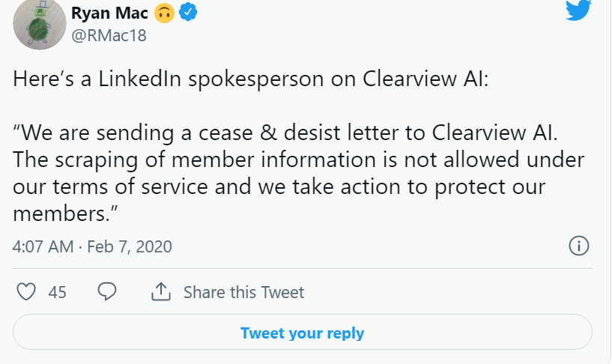Click the blue verified badge
Image resolution: width=612 pixels, height=364 pixels.
[x=188, y=13]
